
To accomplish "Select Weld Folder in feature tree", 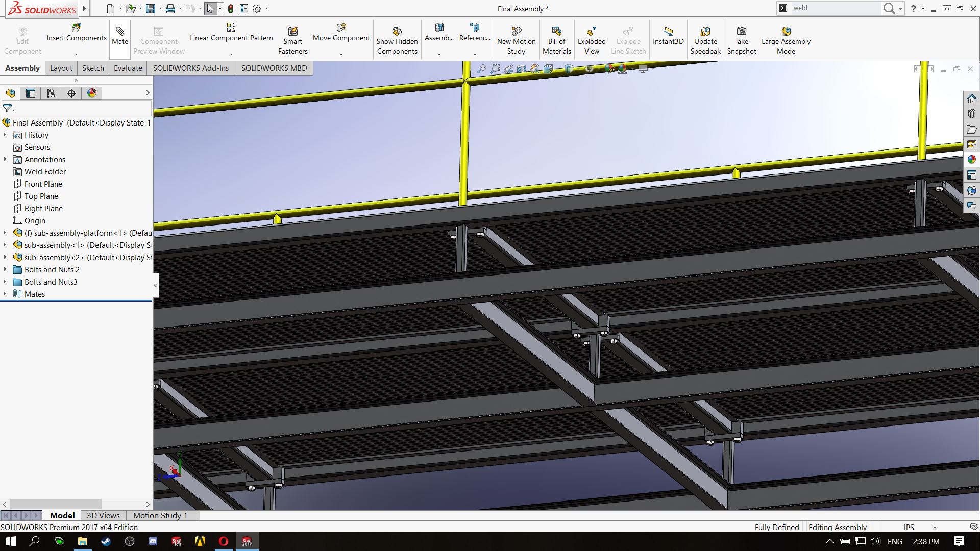I will pyautogui.click(x=45, y=172).
